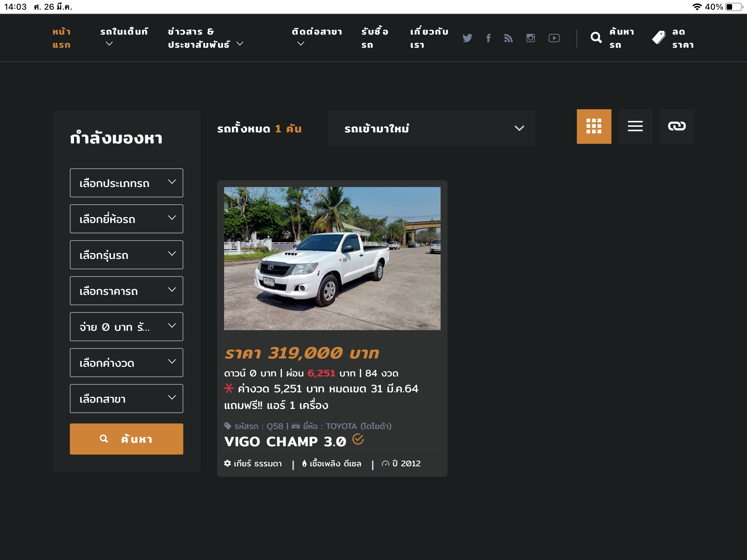This screenshot has width=747, height=560.
Task: Open the เลือกค่างวด installment dropdown
Action: point(127,363)
